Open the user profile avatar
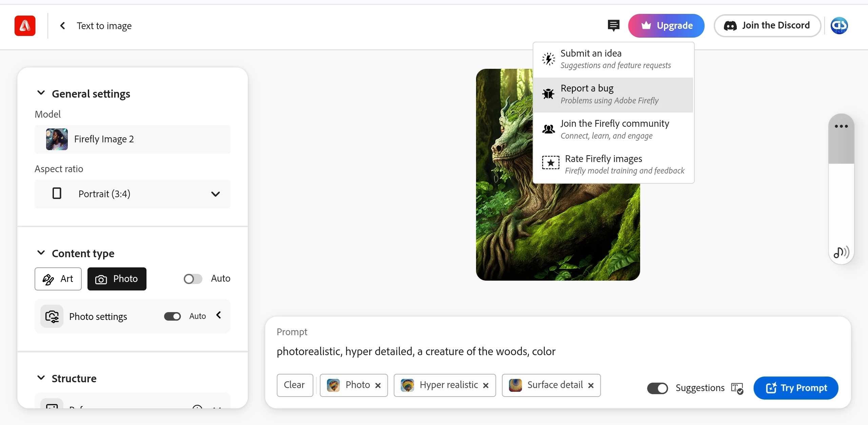Viewport: 868px width, 425px height. tap(839, 26)
